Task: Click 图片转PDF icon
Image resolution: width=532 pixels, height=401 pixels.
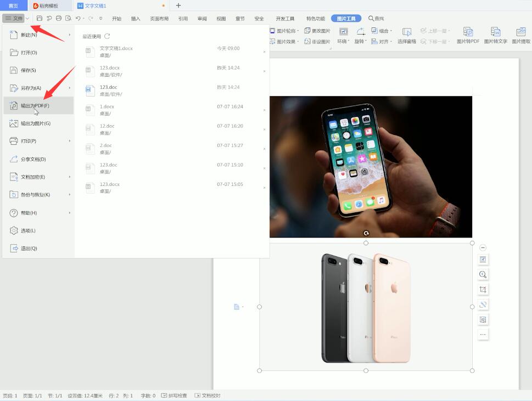Action: (468, 36)
